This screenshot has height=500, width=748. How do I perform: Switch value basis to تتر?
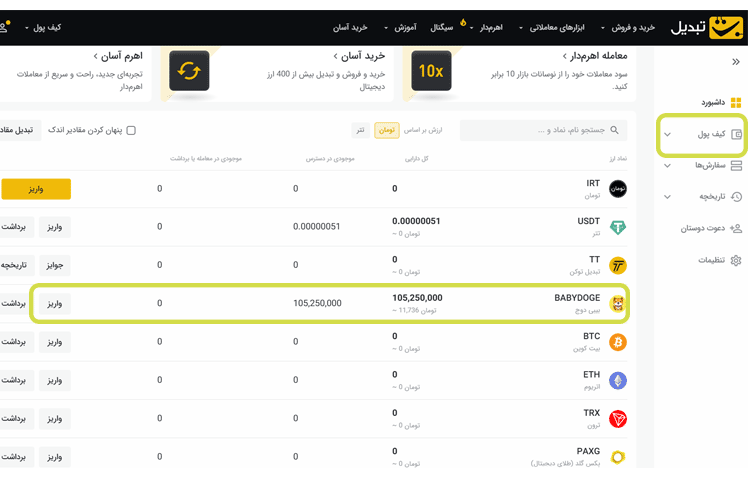click(x=360, y=130)
